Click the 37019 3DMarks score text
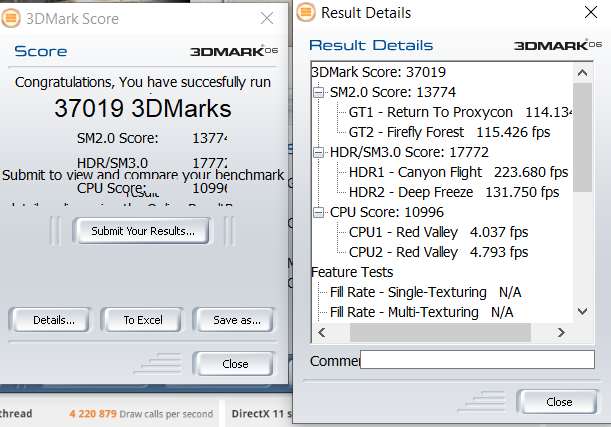The image size is (611, 427). pos(143,108)
